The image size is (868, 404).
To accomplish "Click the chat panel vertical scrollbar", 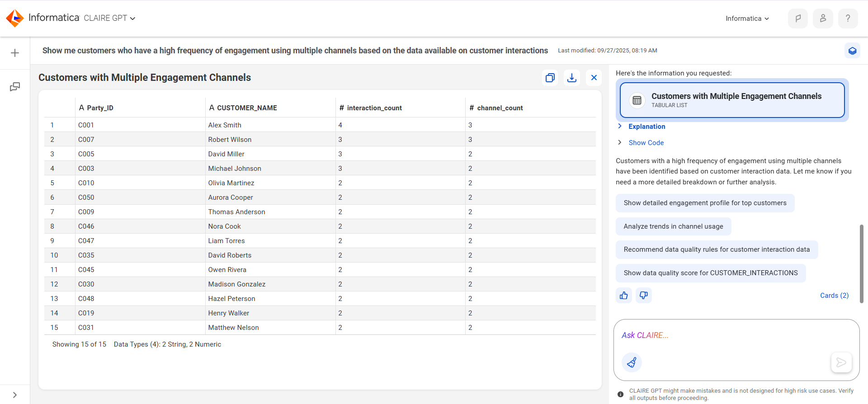I will [x=861, y=263].
